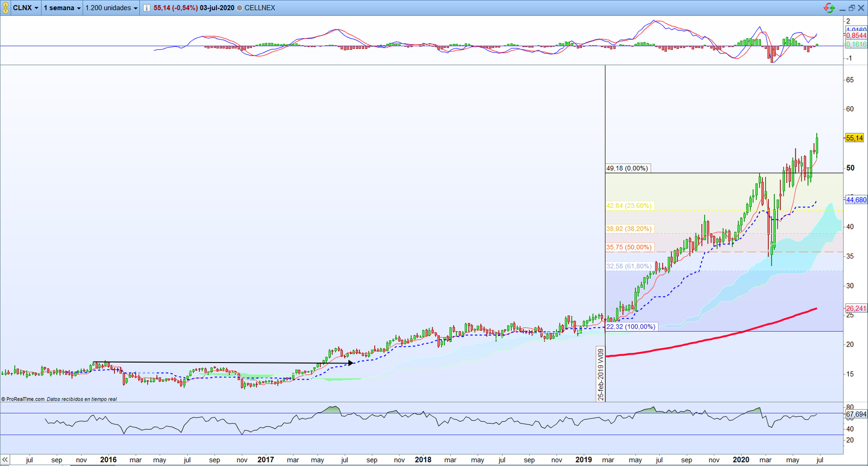Click the red 26,241 moving average label

[856, 308]
